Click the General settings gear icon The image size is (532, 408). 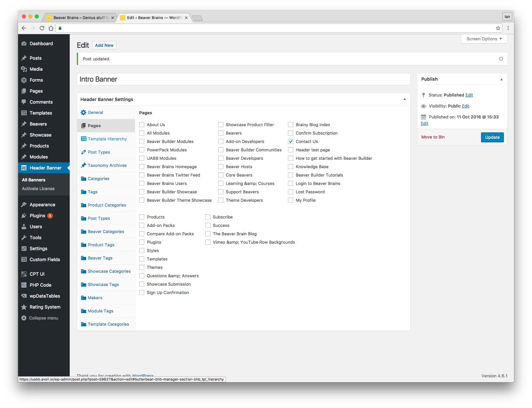[83, 112]
